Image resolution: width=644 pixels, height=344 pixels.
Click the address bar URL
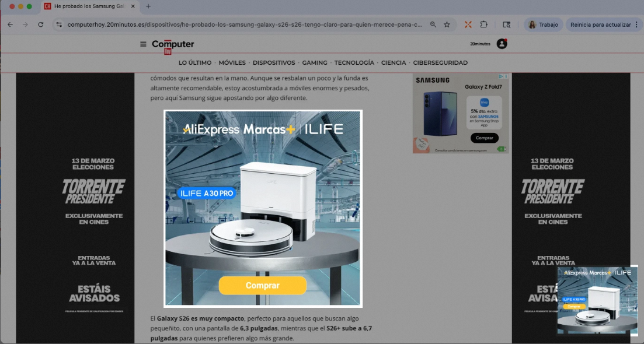245,24
